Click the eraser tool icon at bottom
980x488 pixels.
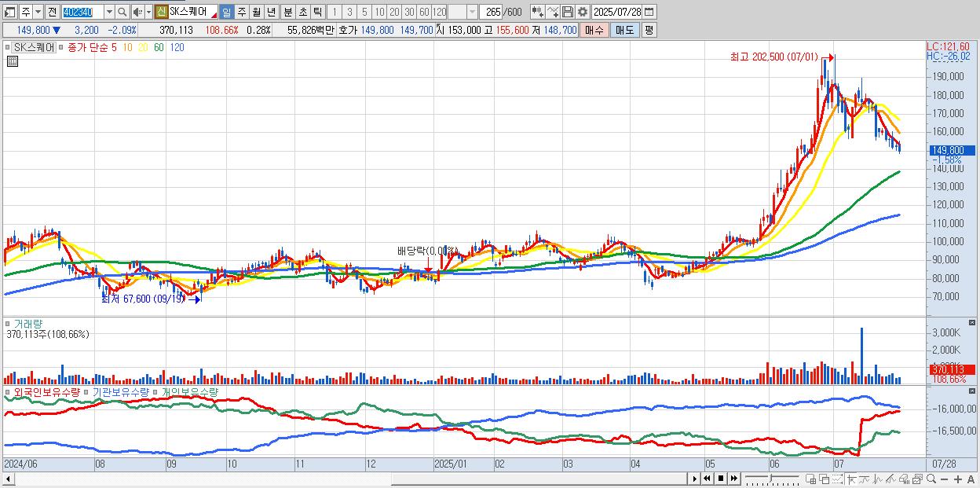[x=904, y=479]
